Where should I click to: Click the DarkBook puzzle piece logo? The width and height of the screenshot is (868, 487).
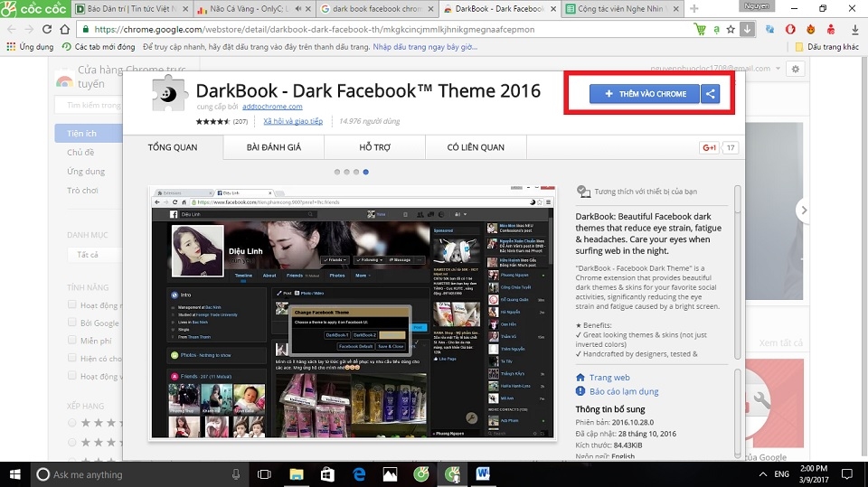168,94
